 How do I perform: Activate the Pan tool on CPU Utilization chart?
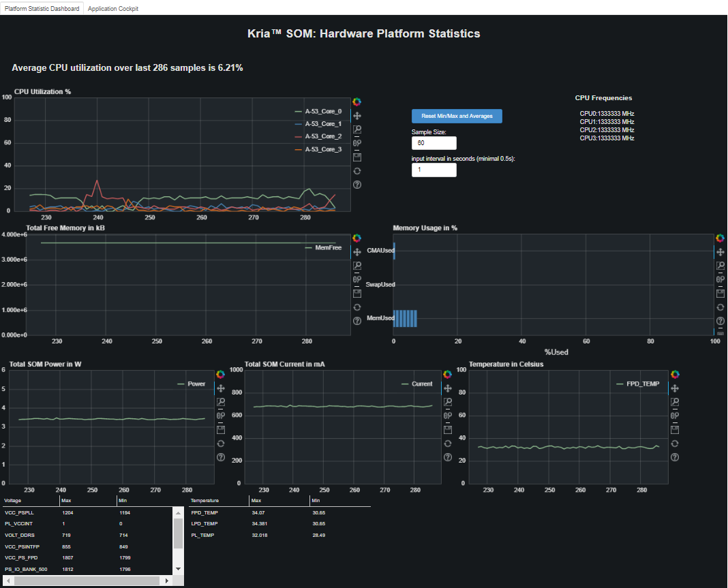coord(357,116)
